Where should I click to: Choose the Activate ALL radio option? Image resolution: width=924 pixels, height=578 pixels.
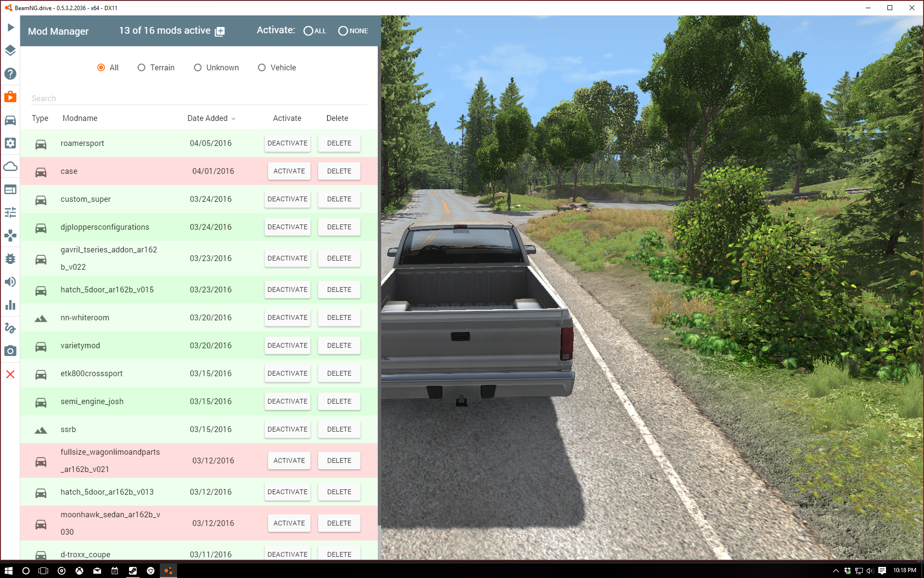[308, 31]
